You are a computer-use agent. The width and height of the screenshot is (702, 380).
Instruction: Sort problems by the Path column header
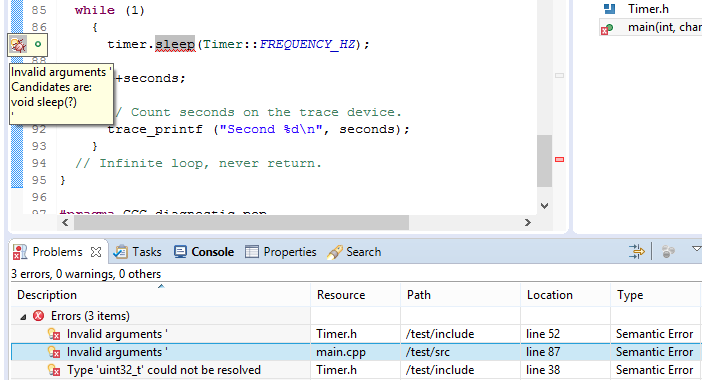click(460, 295)
